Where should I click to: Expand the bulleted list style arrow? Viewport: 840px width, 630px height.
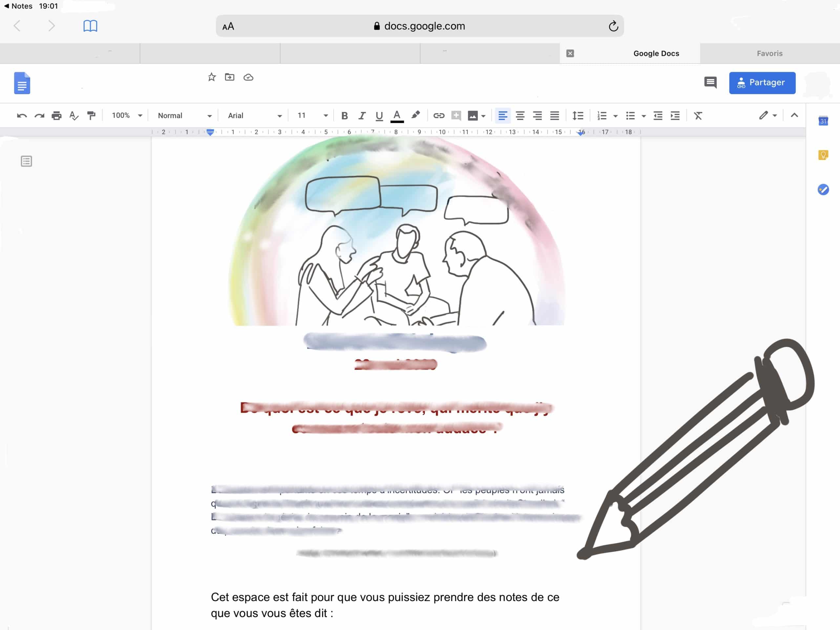[x=644, y=116]
